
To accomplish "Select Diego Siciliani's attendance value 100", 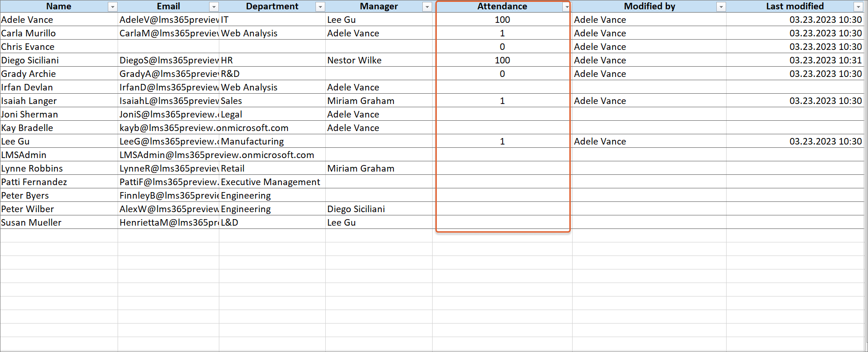I will 502,60.
